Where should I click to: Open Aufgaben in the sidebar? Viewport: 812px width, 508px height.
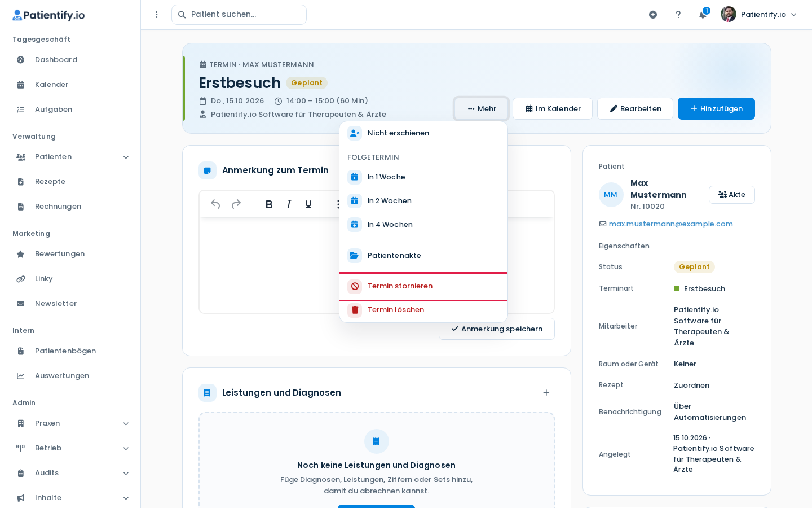(x=70, y=110)
